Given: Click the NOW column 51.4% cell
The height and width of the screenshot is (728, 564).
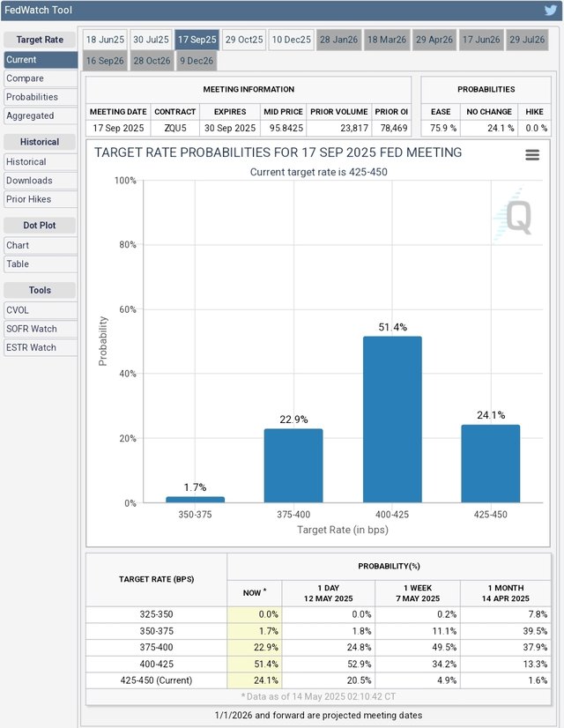Looking at the screenshot, I should tap(255, 664).
